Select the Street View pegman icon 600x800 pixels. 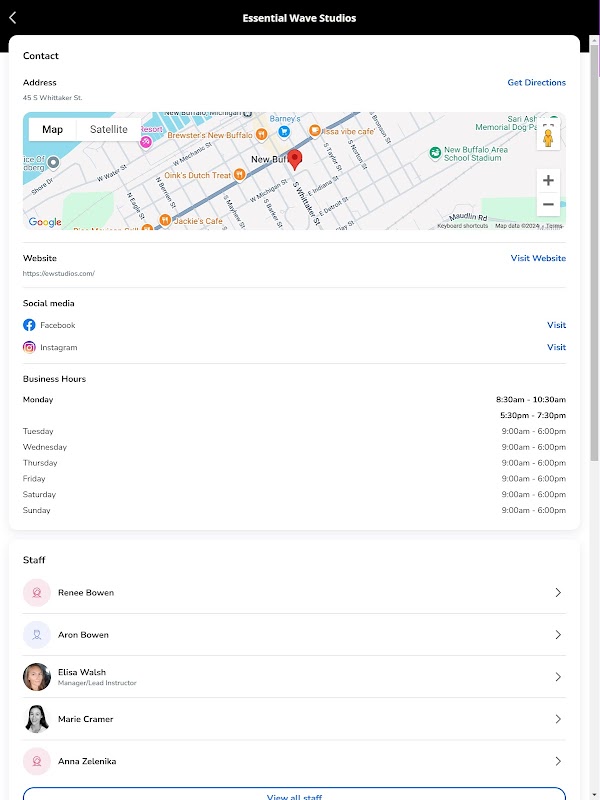coord(548,138)
